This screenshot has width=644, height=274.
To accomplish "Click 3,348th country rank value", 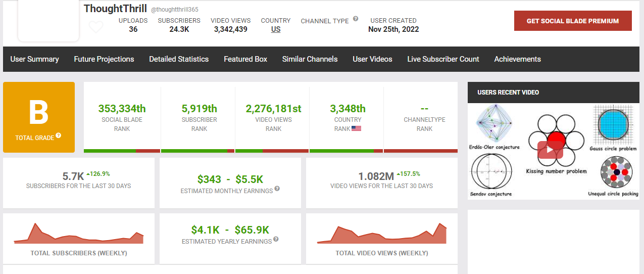I will pos(348,108).
